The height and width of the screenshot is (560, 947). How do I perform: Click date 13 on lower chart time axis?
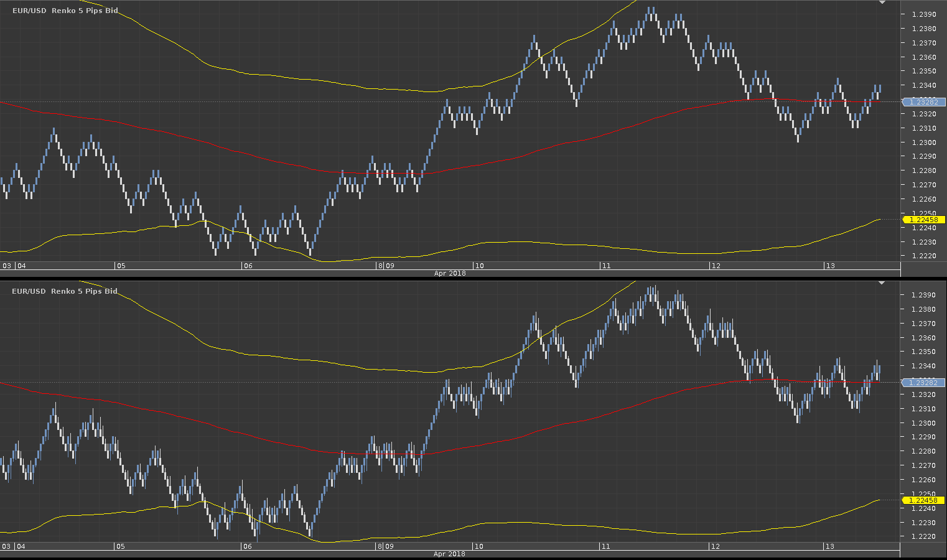[830, 546]
